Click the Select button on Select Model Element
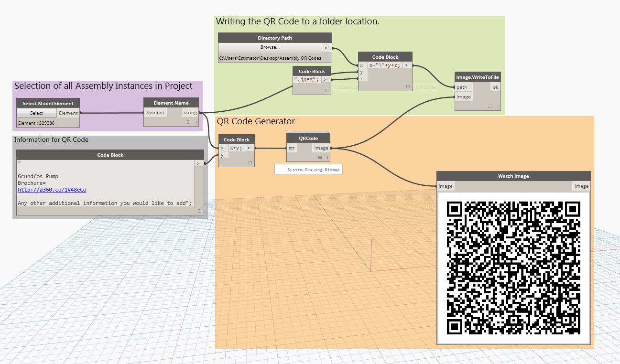620x364 pixels. [36, 113]
